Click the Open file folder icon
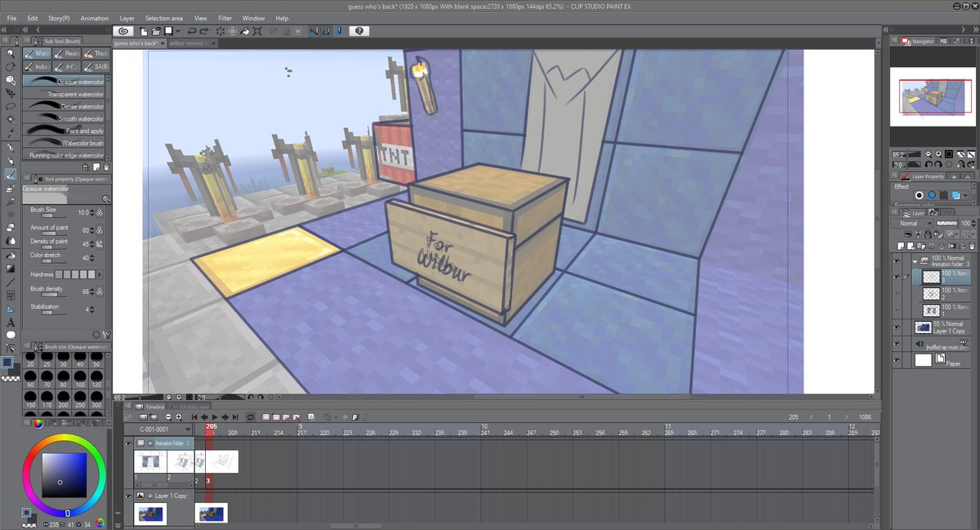Image resolution: width=980 pixels, height=530 pixels. click(x=155, y=31)
